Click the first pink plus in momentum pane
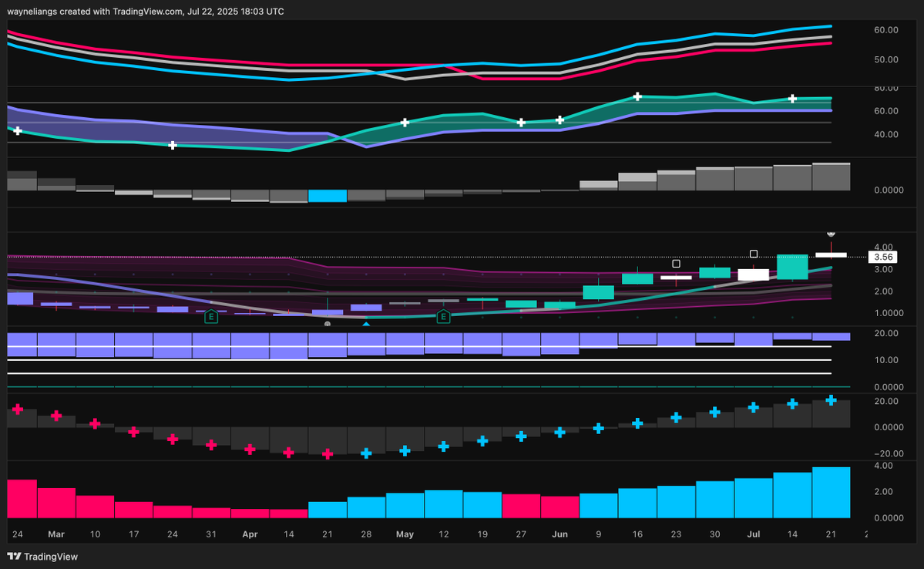924x569 pixels. 18,409
